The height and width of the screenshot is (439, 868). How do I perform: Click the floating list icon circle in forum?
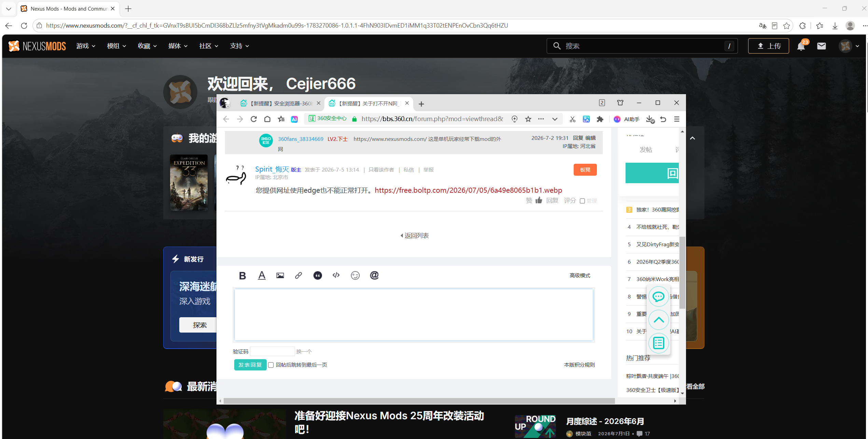(x=658, y=343)
